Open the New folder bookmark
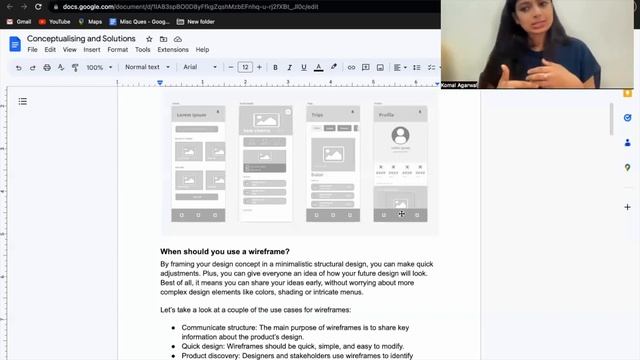 (196, 22)
